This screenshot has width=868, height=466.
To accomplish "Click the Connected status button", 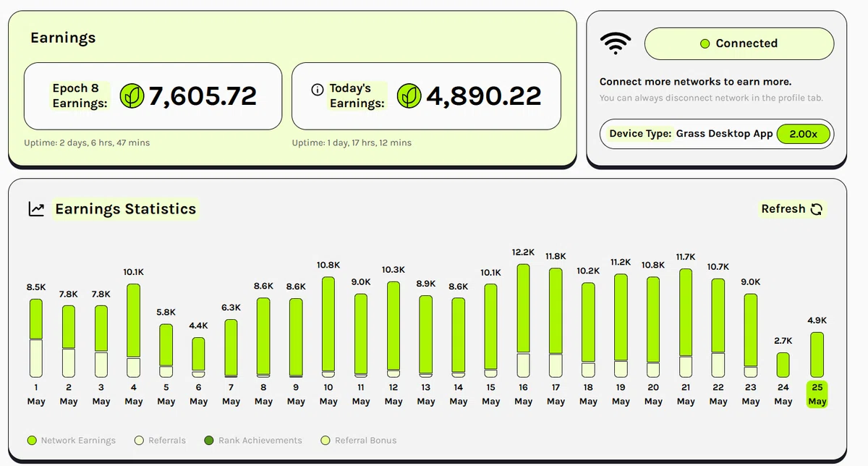I will pos(739,43).
